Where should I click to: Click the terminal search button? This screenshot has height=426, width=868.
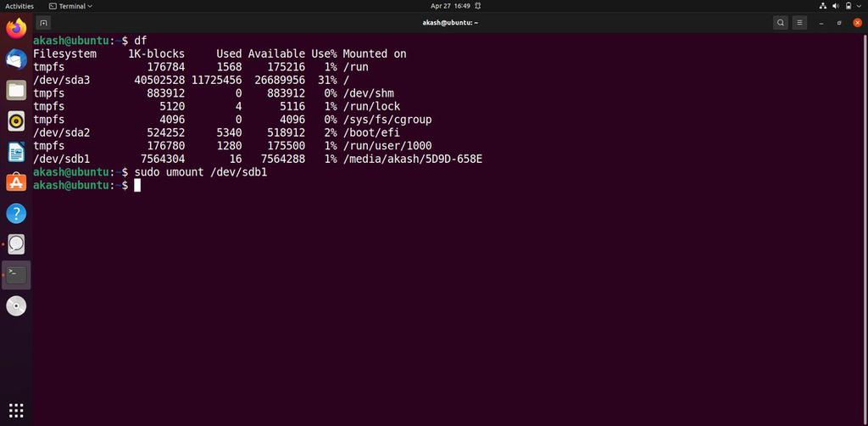781,22
